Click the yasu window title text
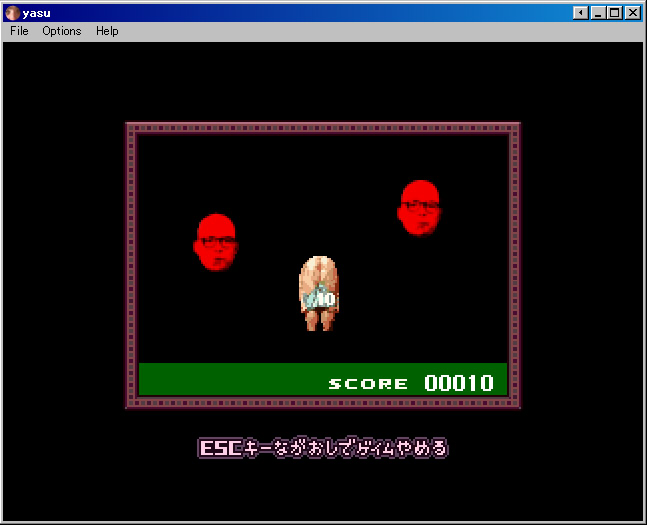This screenshot has height=525, width=647. pyautogui.click(x=37, y=13)
